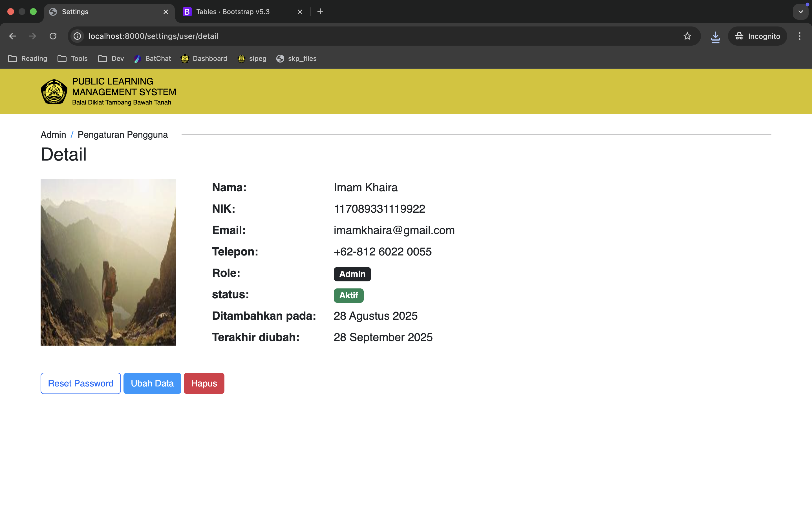Open Chrome three-dot menu
Viewport: 812px width, 507px height.
click(x=800, y=36)
